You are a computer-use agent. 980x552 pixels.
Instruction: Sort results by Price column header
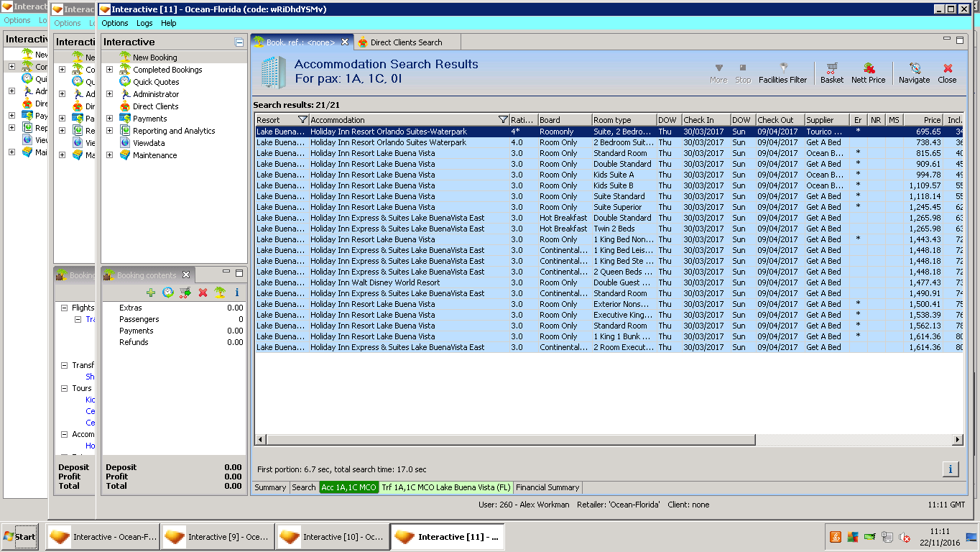[x=923, y=120]
